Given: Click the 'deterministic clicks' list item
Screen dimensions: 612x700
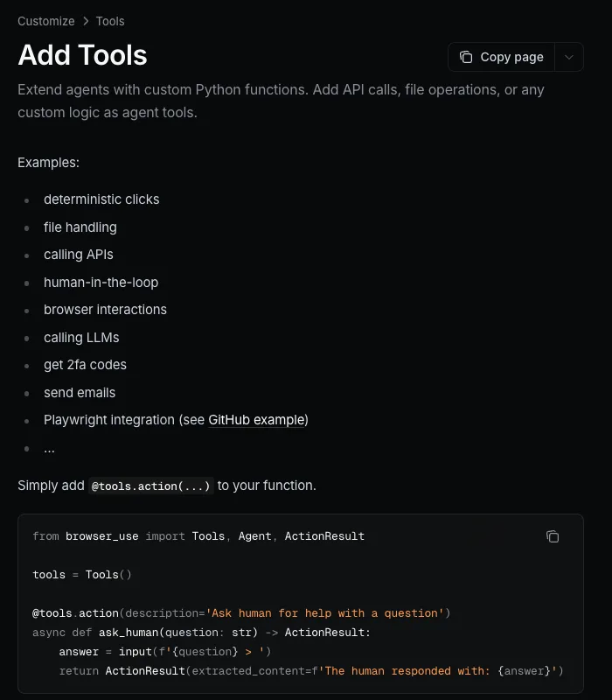Looking at the screenshot, I should [x=101, y=199].
